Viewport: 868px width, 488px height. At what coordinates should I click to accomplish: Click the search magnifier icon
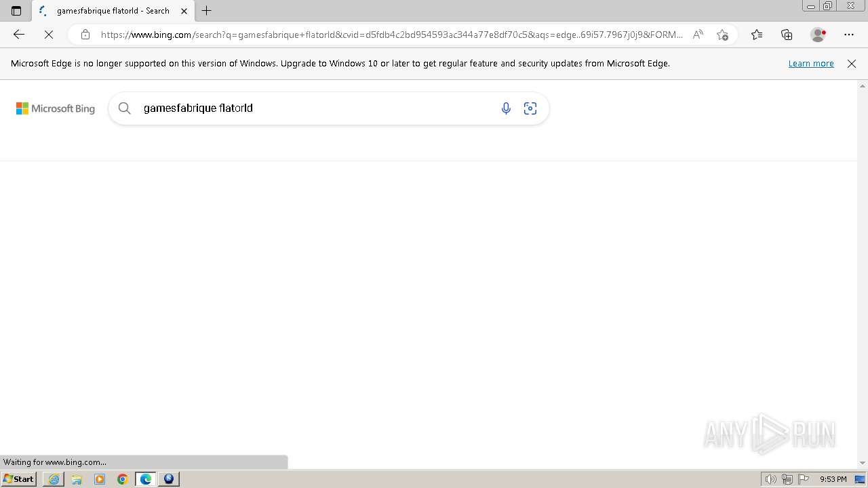tap(124, 108)
